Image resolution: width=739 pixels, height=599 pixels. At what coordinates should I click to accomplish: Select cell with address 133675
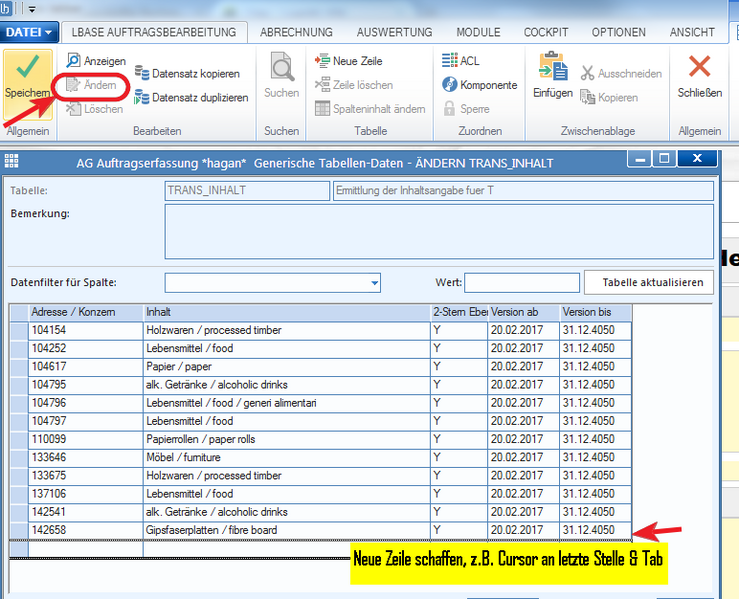[86, 476]
